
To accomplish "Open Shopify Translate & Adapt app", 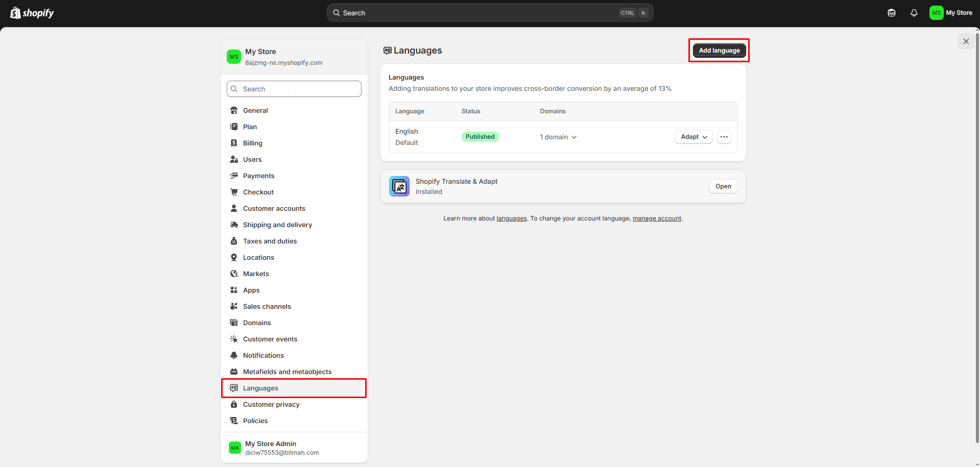I will [x=723, y=186].
